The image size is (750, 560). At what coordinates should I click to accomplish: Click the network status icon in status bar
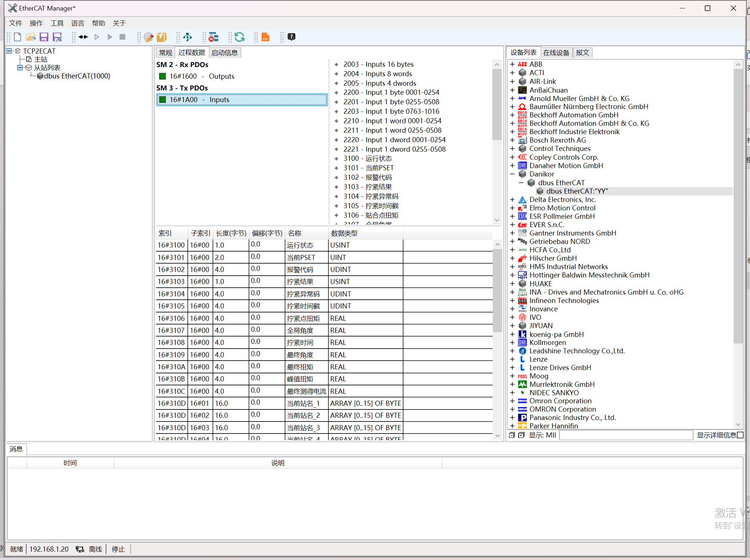80,549
